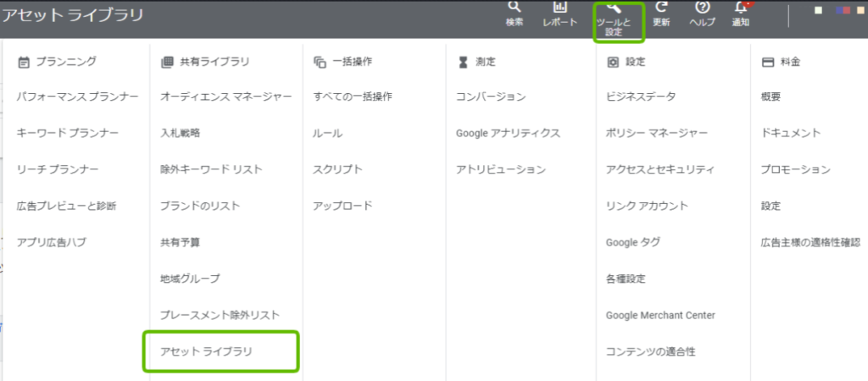Screen dimensions: 868x381
Task: Open the ヘルプ question mark icon
Action: pyautogui.click(x=703, y=7)
